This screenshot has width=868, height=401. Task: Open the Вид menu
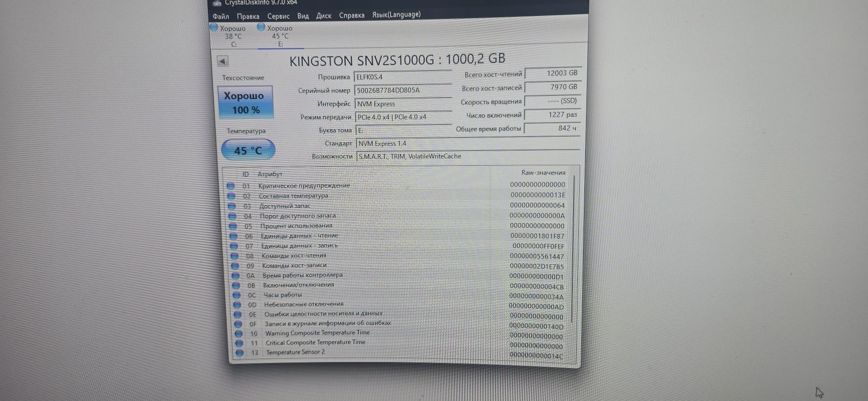click(303, 16)
